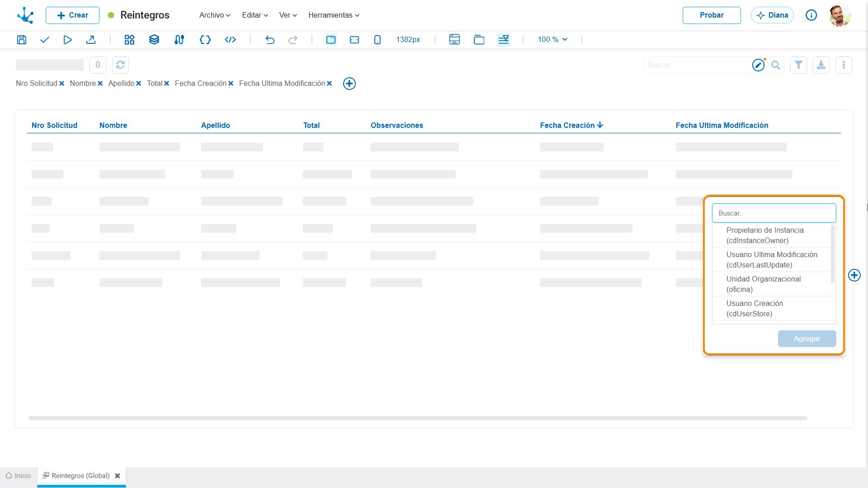Open the three-dot more options menu
The height and width of the screenshot is (488, 868).
click(x=844, y=65)
